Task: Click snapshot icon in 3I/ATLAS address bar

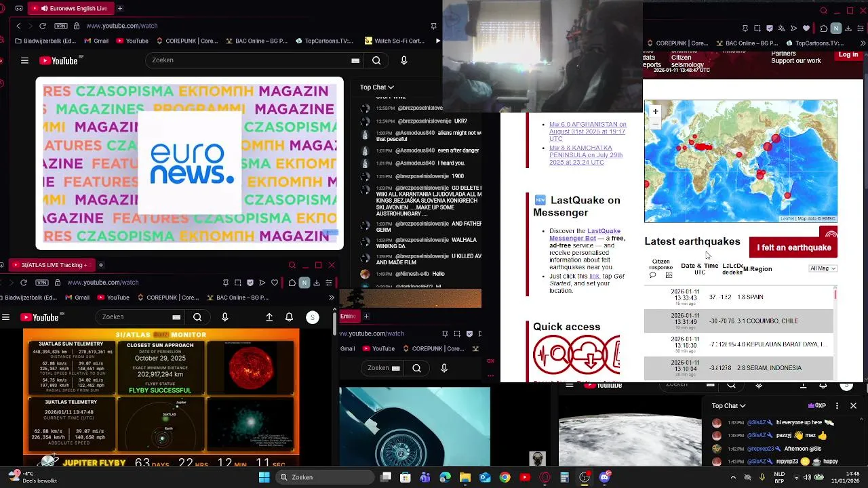Action: (x=238, y=283)
